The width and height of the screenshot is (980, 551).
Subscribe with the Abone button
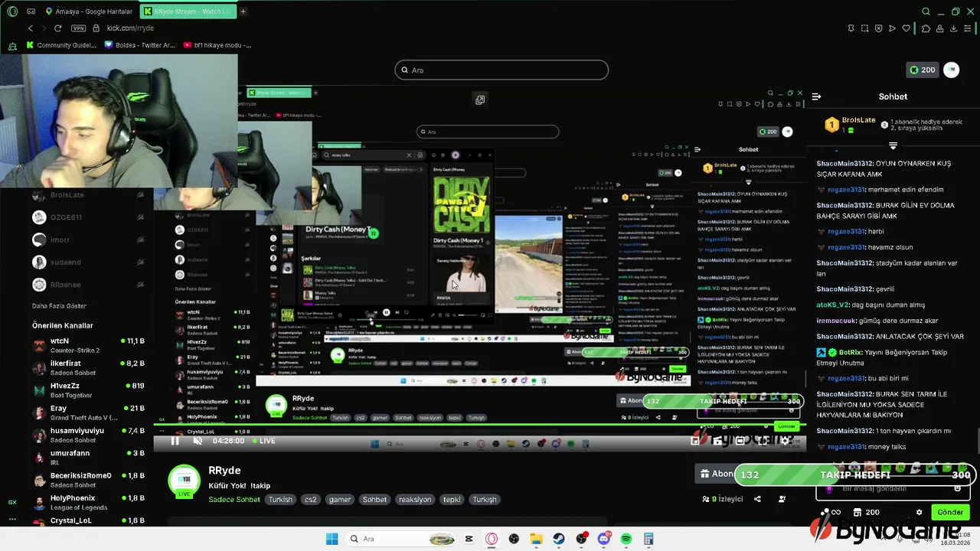coord(717,474)
